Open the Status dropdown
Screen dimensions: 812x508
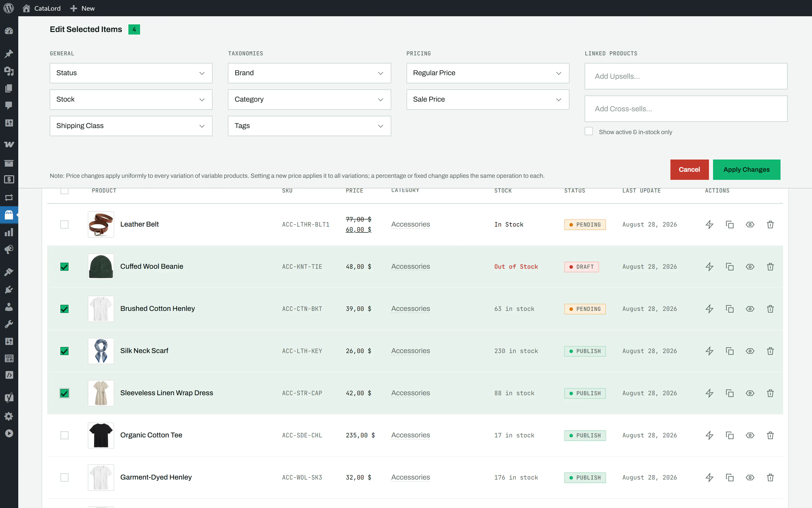131,73
